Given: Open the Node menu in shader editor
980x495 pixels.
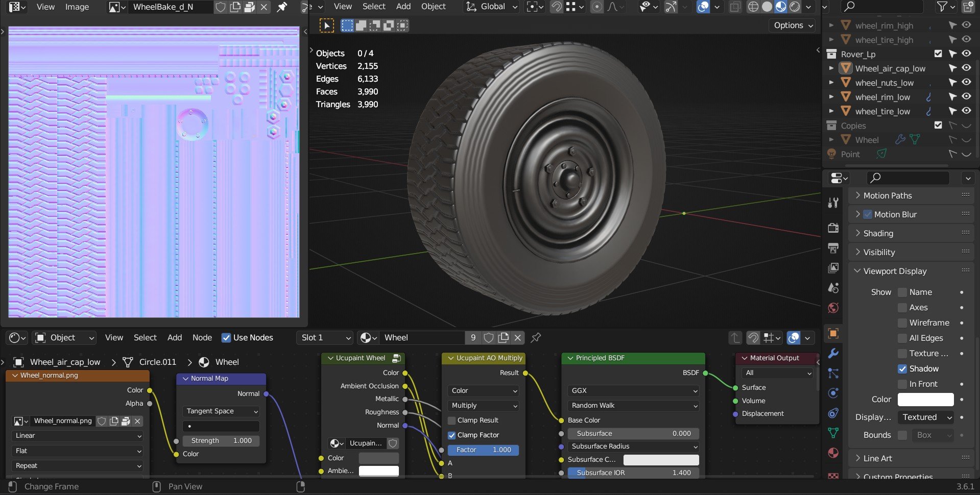Looking at the screenshot, I should [x=202, y=337].
